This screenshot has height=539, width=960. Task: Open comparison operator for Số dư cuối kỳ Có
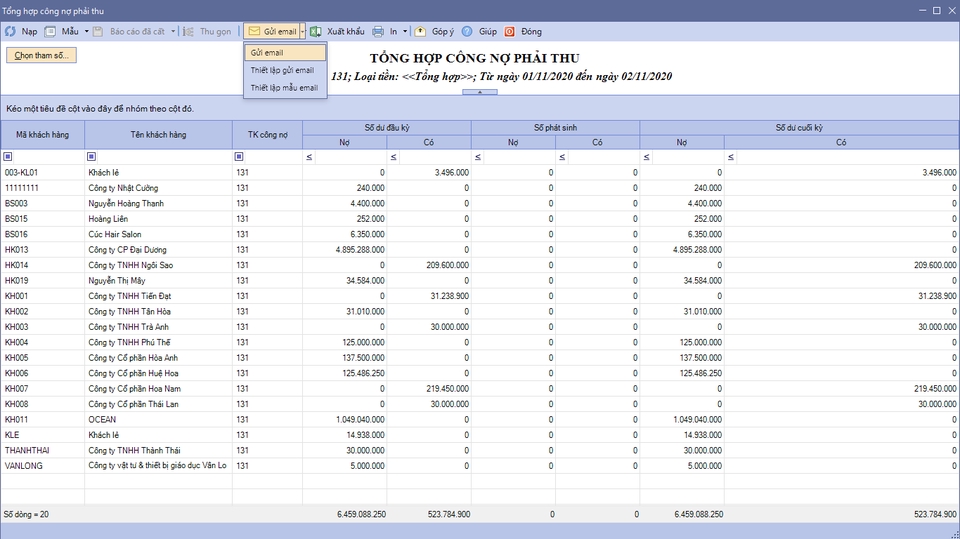tap(731, 157)
